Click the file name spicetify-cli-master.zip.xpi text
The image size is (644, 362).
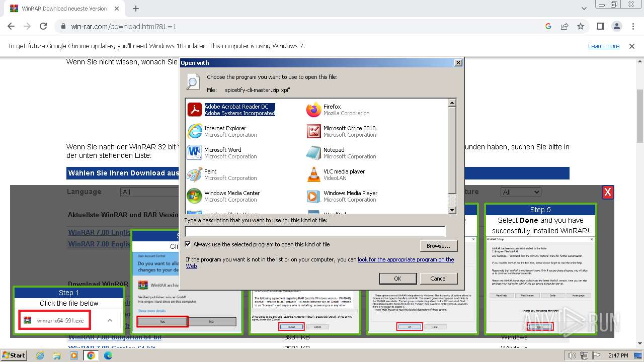(257, 90)
